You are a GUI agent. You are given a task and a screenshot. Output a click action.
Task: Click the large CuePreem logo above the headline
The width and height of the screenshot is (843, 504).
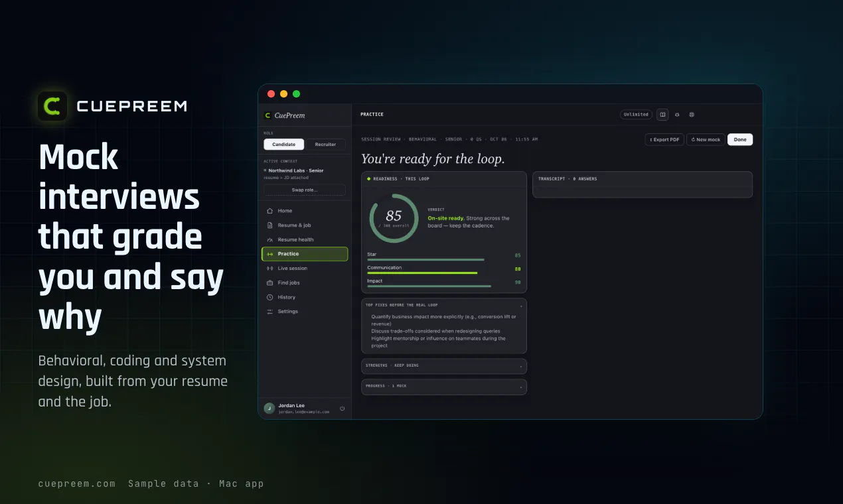coord(52,106)
